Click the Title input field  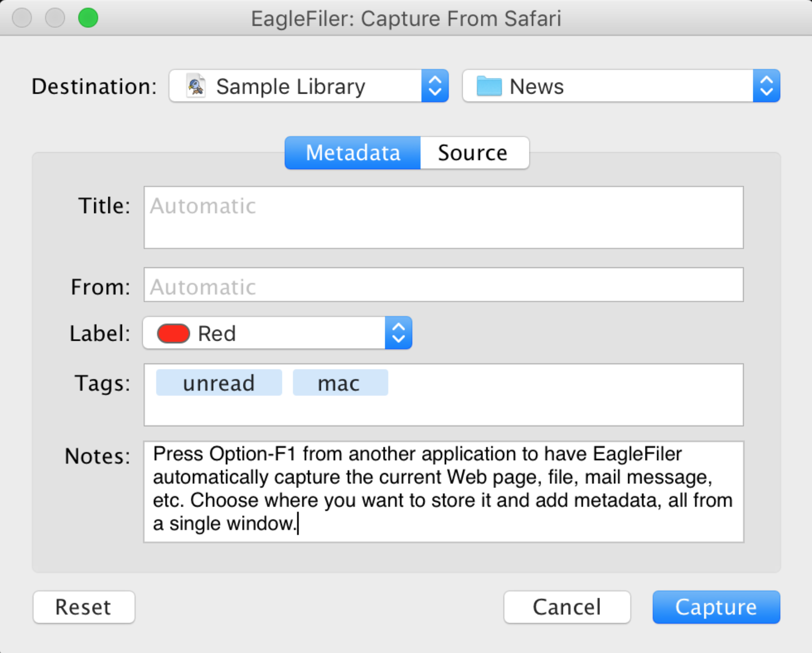click(x=443, y=218)
